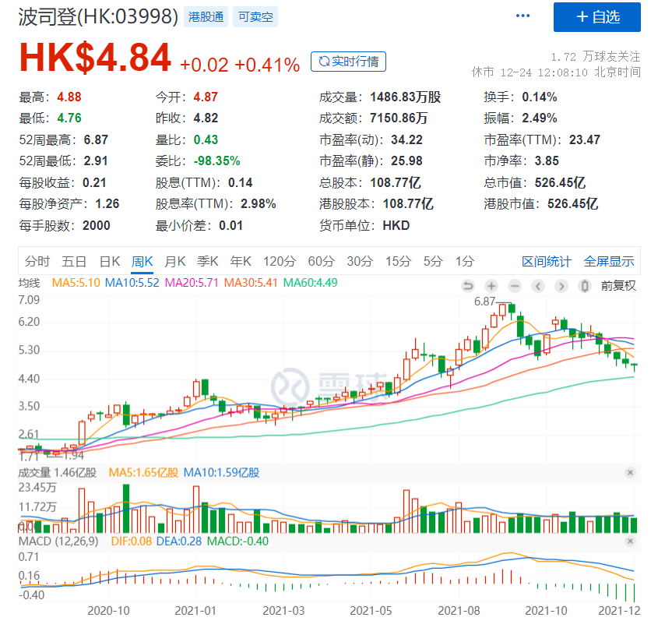Zoom in the chart with plus icon
The width and height of the screenshot is (672, 628).
[x=491, y=286]
